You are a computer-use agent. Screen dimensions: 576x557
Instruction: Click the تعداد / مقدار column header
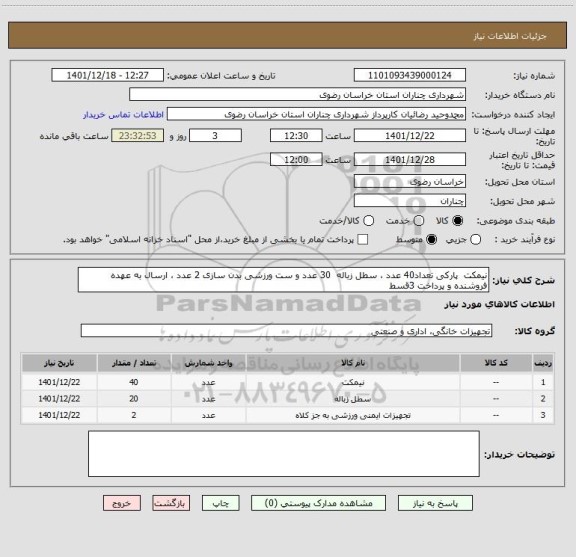134,363
